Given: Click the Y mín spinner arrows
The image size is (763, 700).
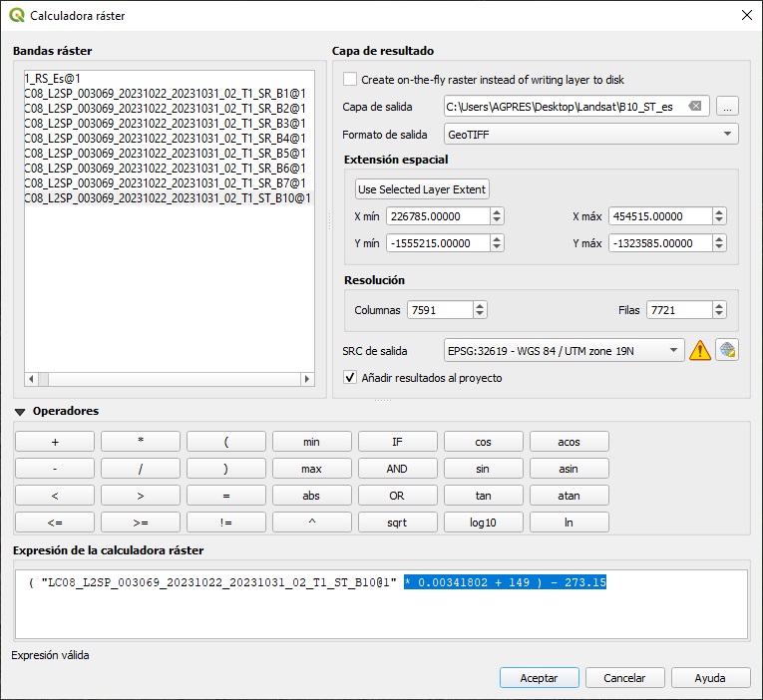Looking at the screenshot, I should coord(497,242).
